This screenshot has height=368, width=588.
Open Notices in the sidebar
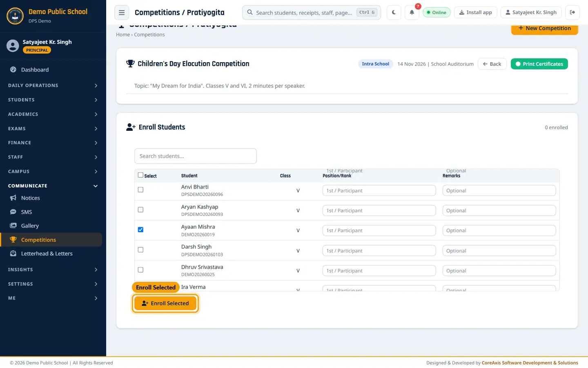[x=51, y=198]
